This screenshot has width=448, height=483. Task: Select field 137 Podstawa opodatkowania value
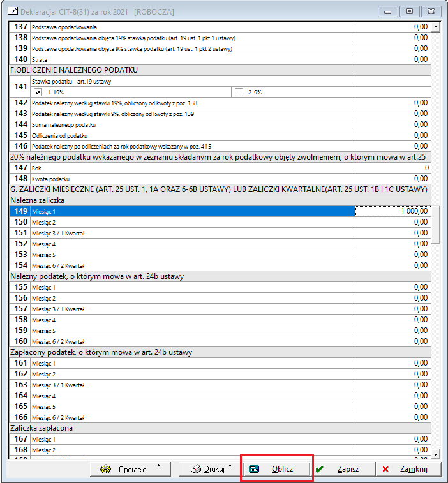coord(393,27)
